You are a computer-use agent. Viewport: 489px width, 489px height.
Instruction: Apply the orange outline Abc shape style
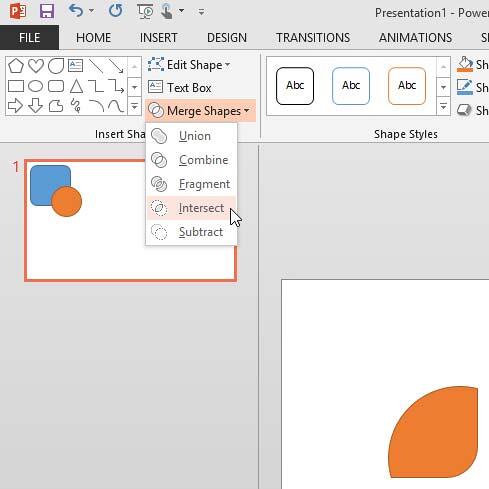coord(407,86)
